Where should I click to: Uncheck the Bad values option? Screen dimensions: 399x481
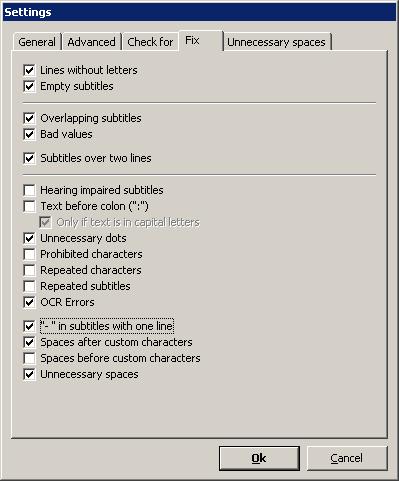point(29,134)
